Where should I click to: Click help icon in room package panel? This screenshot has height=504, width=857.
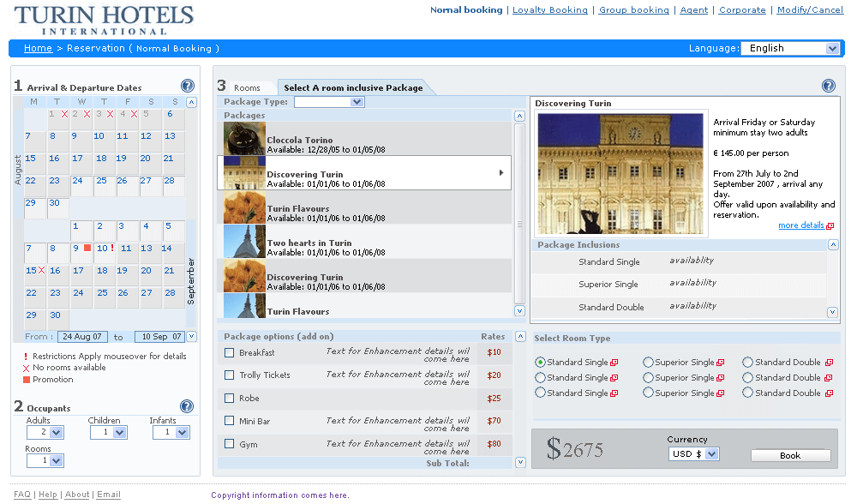[x=828, y=86]
